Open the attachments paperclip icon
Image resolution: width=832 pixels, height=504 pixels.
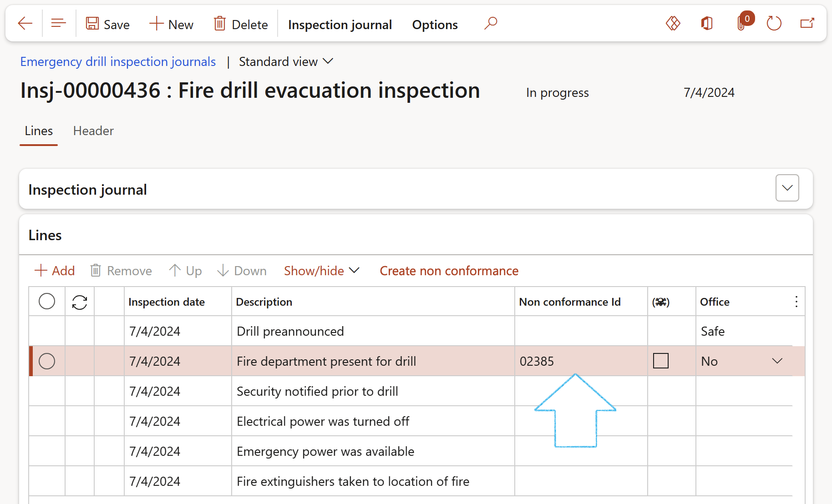(x=742, y=24)
